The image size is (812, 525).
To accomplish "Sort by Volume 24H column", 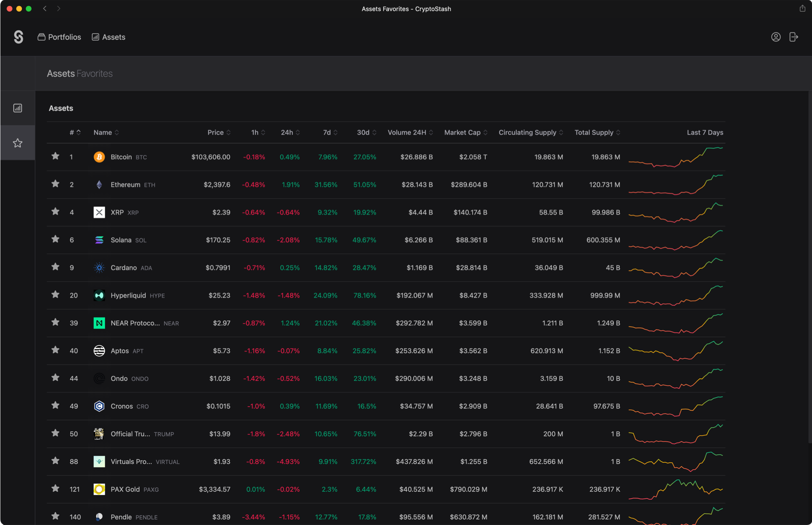I will click(x=410, y=132).
